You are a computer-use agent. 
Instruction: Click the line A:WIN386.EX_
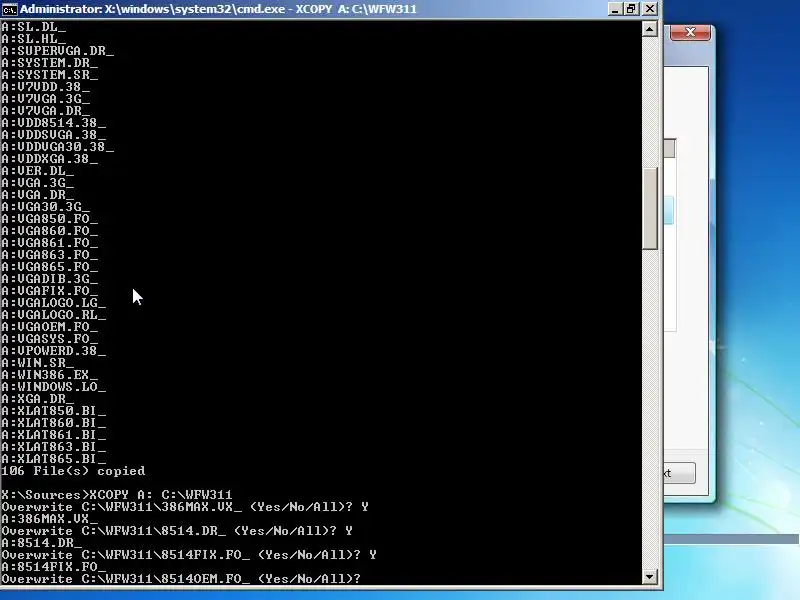point(49,374)
